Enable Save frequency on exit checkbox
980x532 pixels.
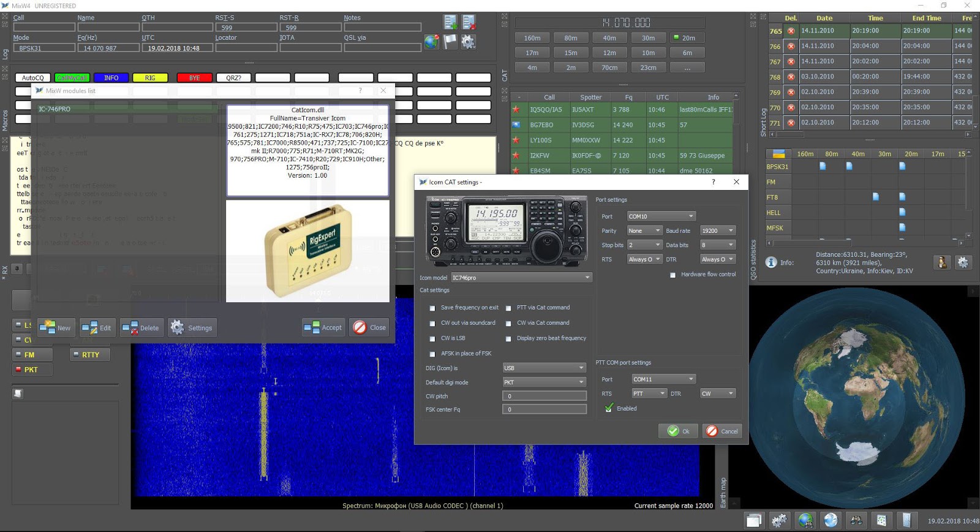click(432, 308)
